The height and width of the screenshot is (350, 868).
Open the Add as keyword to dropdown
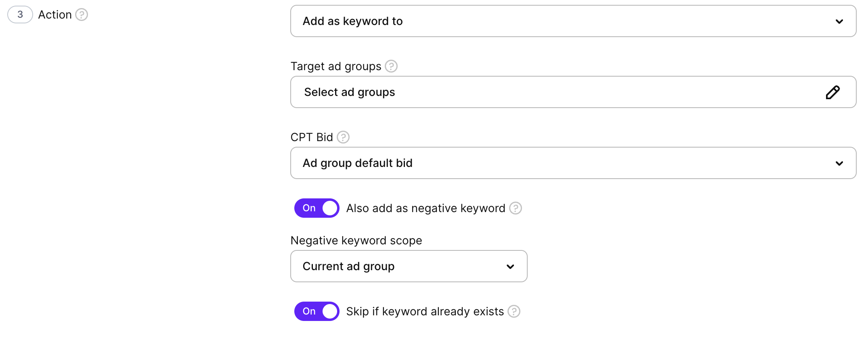[x=565, y=21]
